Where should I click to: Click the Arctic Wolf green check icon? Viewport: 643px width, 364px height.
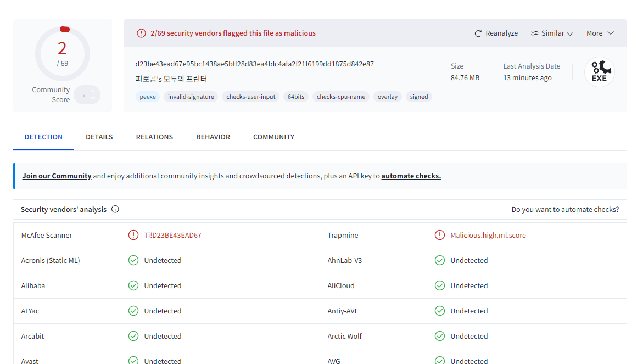[x=440, y=337]
